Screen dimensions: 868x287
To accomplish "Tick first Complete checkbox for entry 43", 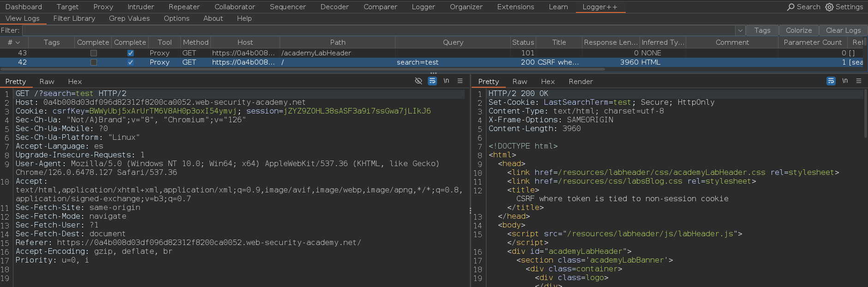I will coord(94,53).
